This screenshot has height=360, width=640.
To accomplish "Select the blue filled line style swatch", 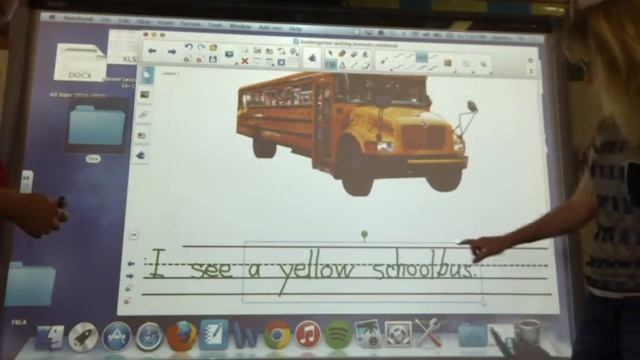I will click(x=422, y=58).
